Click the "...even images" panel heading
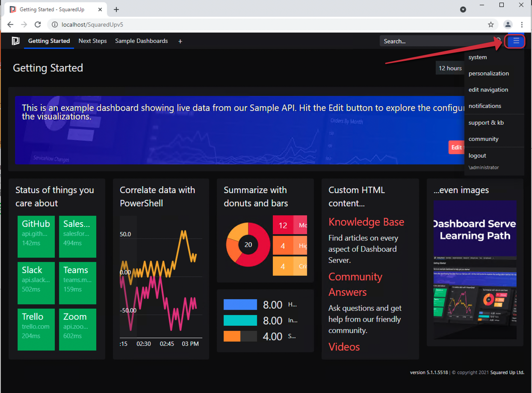The width and height of the screenshot is (532, 393). coord(461,190)
